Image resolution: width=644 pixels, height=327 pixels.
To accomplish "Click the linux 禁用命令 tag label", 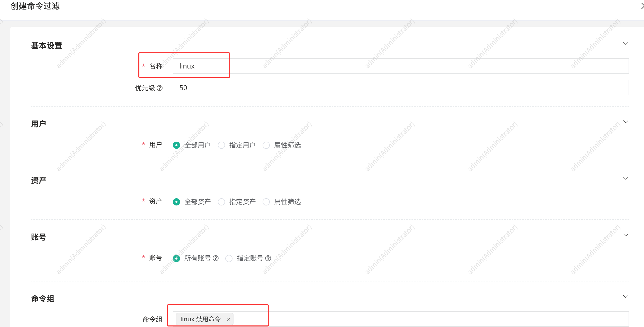I will click(x=200, y=319).
